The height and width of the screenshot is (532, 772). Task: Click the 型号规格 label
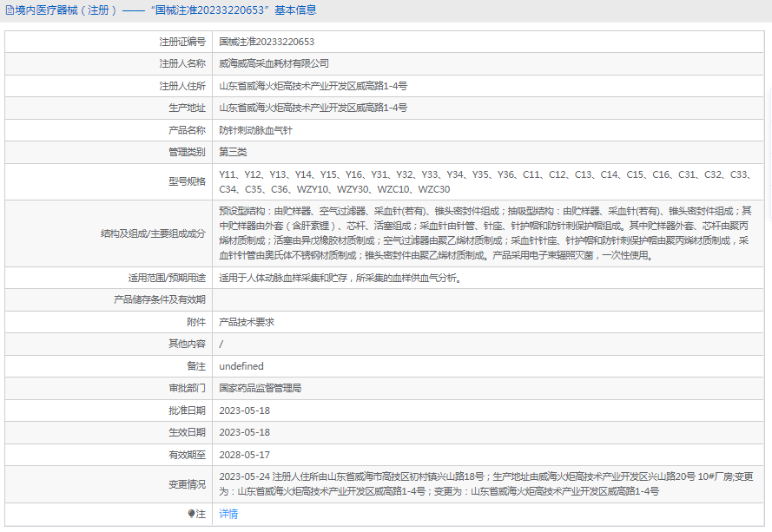point(187,181)
